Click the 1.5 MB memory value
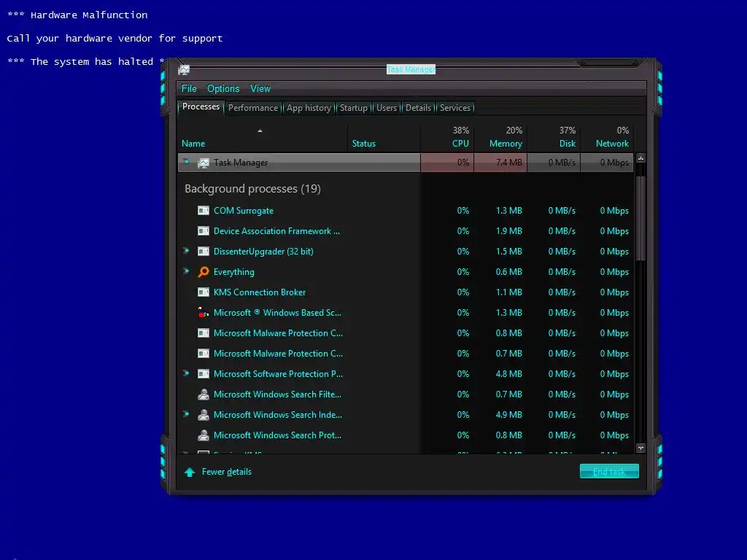 click(508, 252)
